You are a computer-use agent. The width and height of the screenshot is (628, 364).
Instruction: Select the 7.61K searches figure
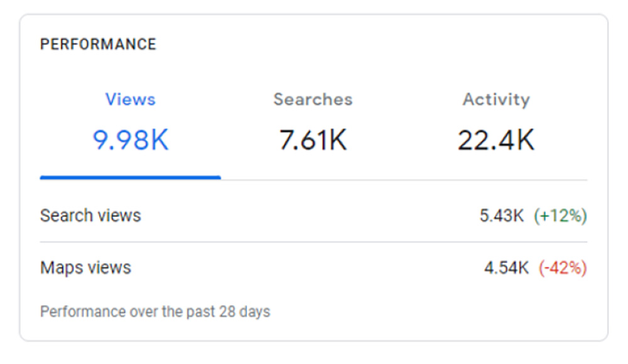[313, 139]
